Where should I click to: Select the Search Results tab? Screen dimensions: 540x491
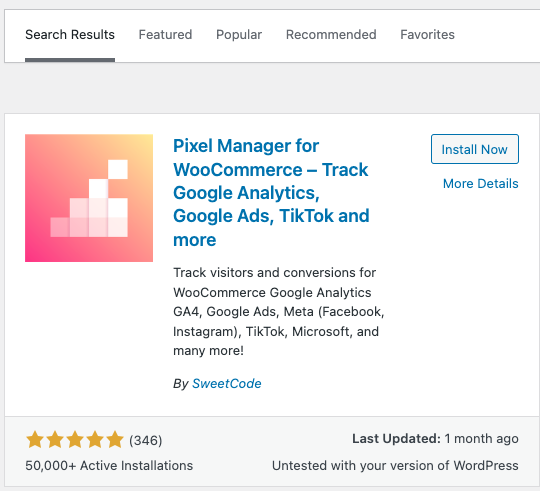coord(70,35)
